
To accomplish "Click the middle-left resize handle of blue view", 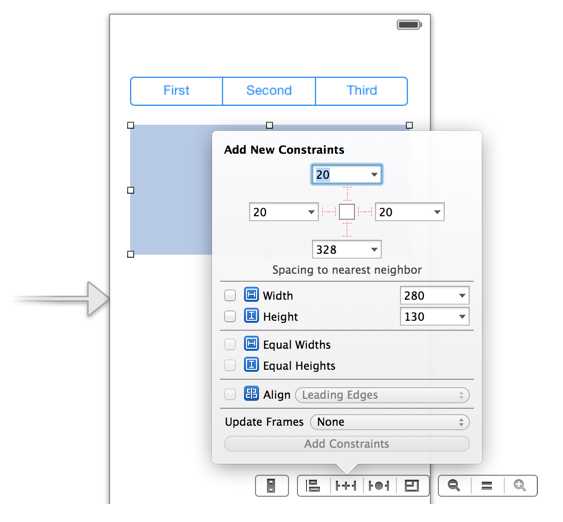I will tap(131, 190).
